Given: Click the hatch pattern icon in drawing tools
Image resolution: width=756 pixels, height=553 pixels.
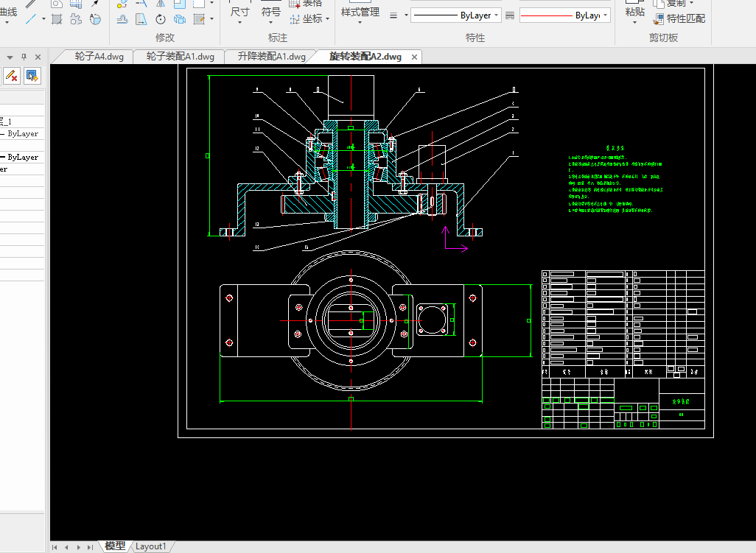Looking at the screenshot, I should [x=57, y=19].
